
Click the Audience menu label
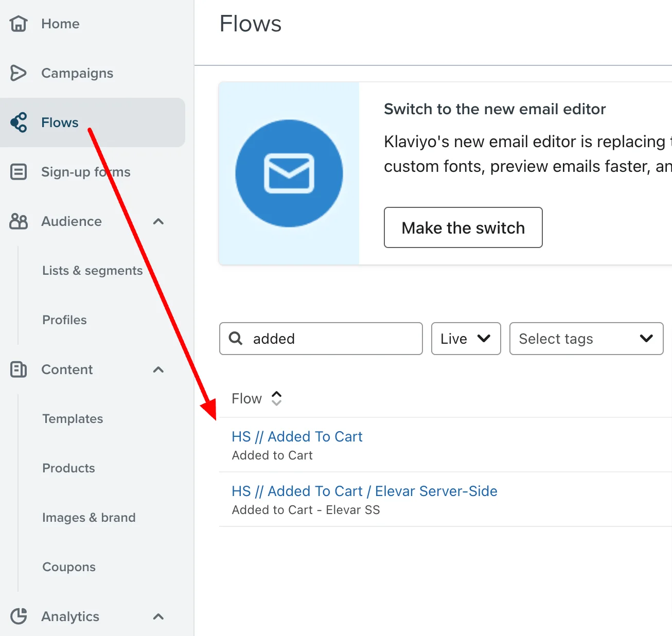pyautogui.click(x=72, y=221)
